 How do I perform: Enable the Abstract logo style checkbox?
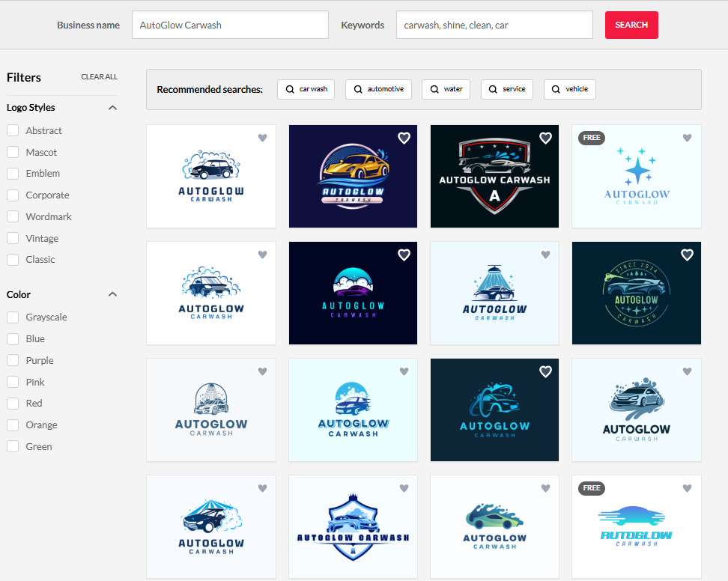(x=13, y=130)
